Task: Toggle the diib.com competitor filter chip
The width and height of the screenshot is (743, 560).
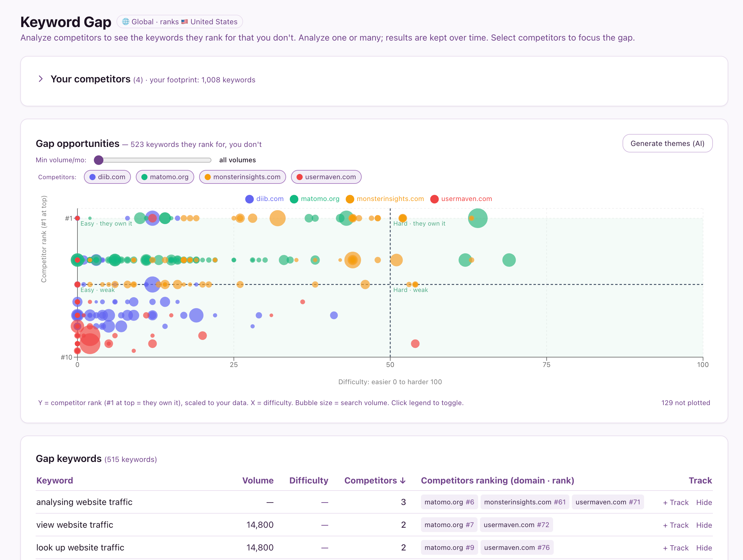Action: pyautogui.click(x=107, y=177)
